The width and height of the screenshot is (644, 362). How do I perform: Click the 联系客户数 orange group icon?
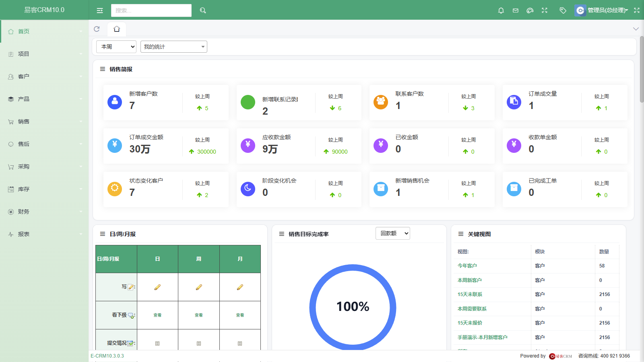(381, 102)
